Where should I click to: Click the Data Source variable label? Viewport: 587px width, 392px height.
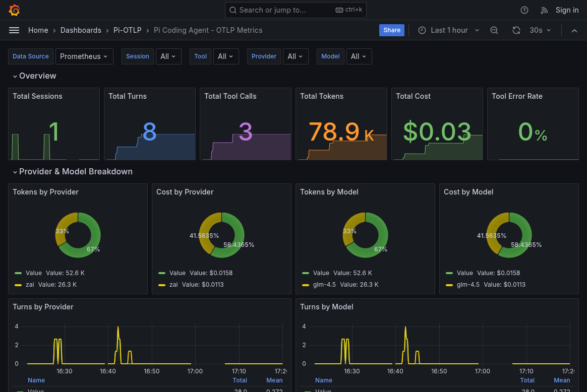pyautogui.click(x=31, y=56)
